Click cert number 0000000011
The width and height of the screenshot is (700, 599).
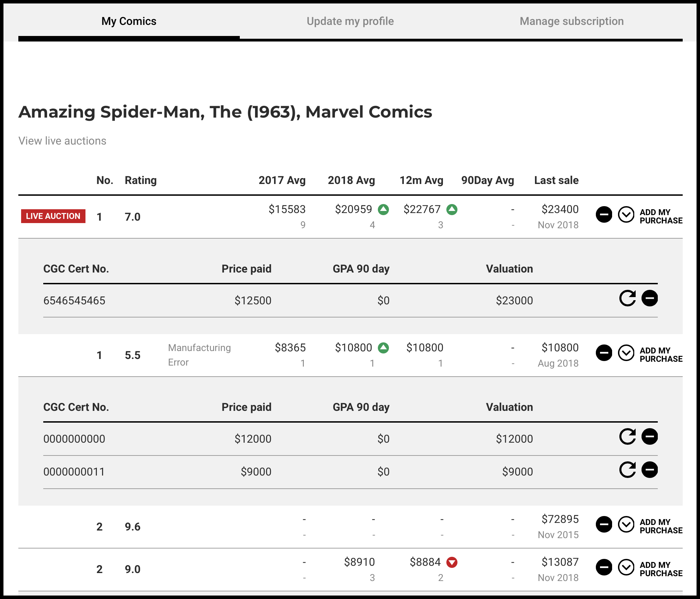[74, 472]
